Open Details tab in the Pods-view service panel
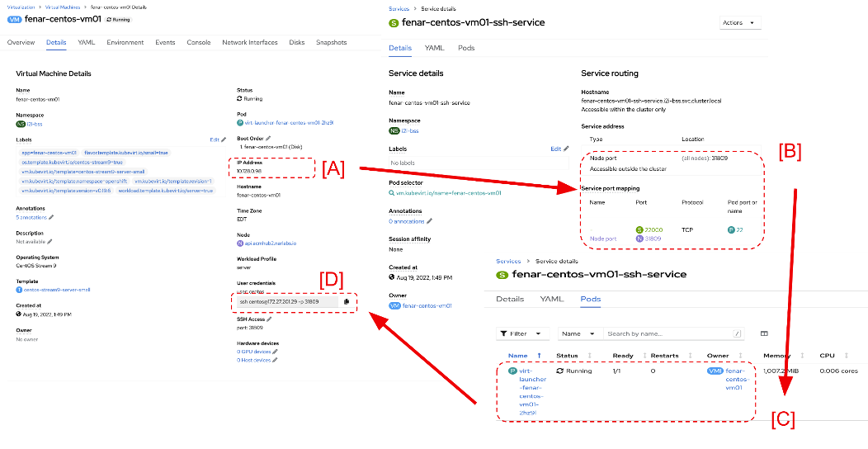 pos(510,299)
